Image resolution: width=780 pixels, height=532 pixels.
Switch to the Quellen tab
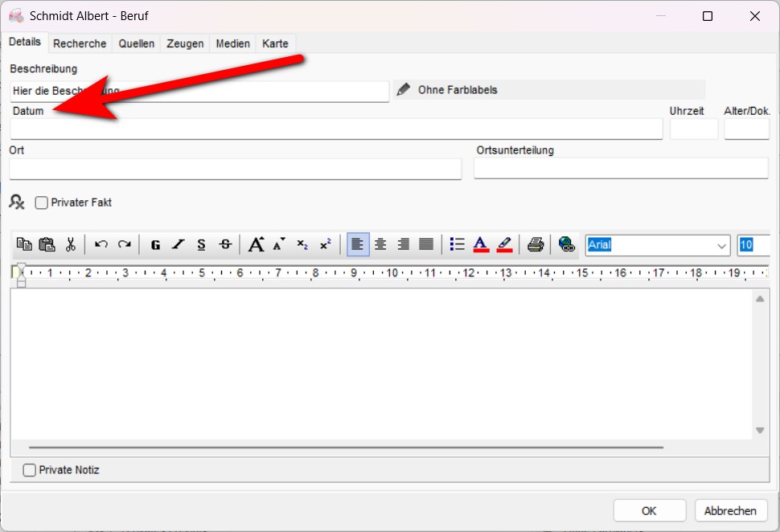point(137,43)
